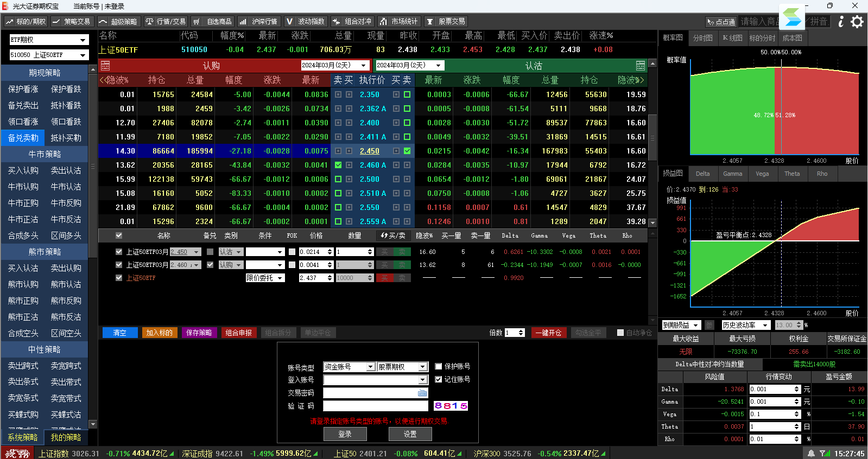Image resolution: width=868 pixels, height=459 pixels.
Task: Enable 保护账号 checkbox
Action: 439,366
